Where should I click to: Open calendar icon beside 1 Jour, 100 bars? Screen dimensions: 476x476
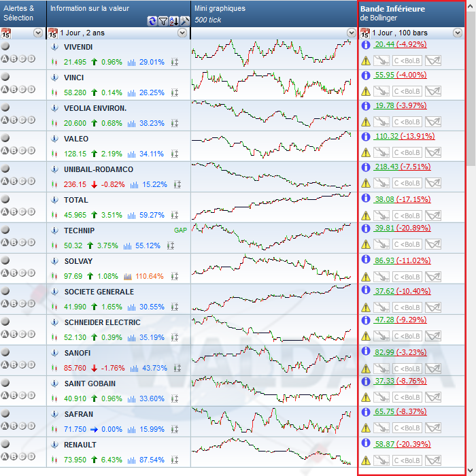pyautogui.click(x=365, y=33)
